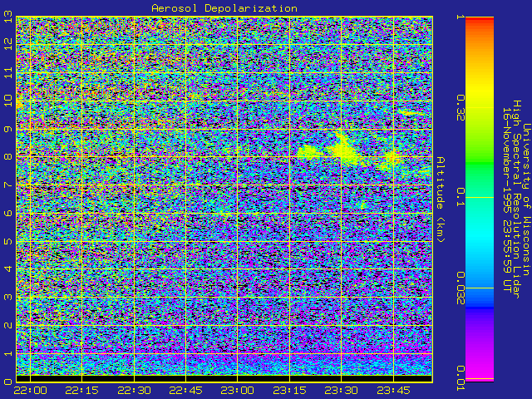
Task: Click altitude label '1' on left axis
Action: (8, 353)
